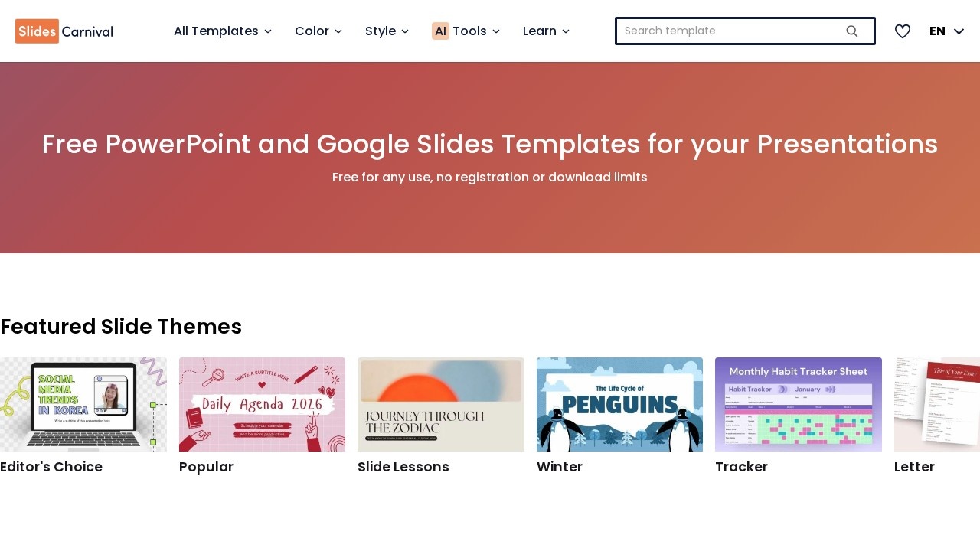The height and width of the screenshot is (551, 980).
Task: Expand the All Templates dropdown
Action: click(222, 31)
